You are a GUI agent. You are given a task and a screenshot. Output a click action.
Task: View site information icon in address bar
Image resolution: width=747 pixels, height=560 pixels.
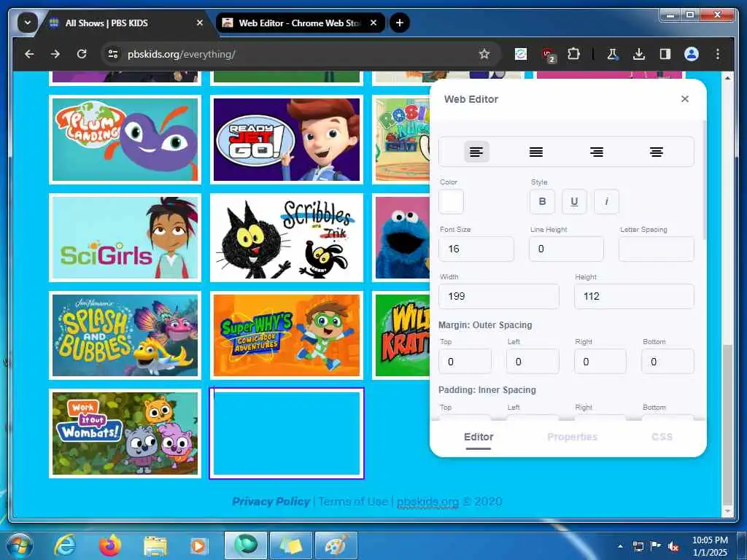coord(113,54)
